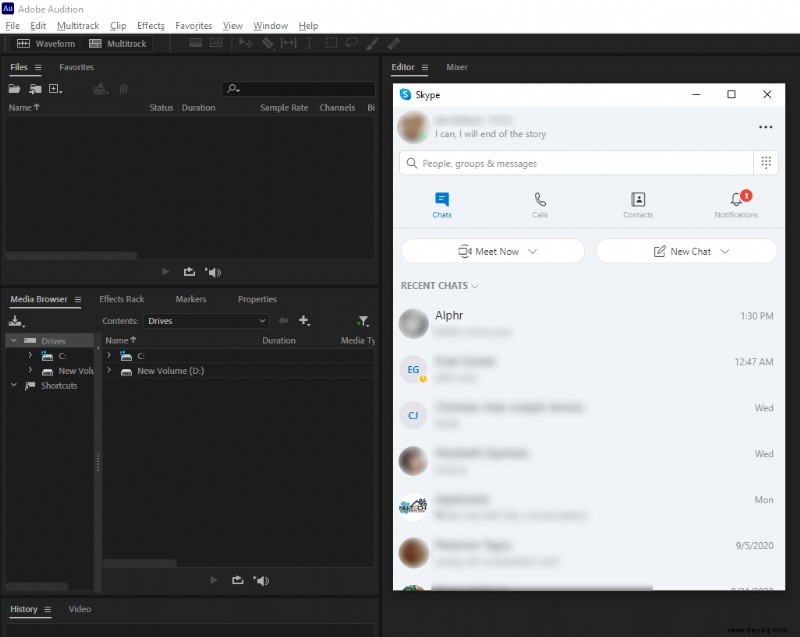This screenshot has height=637, width=800.
Task: Select the Time Selection tool
Action: 309,43
